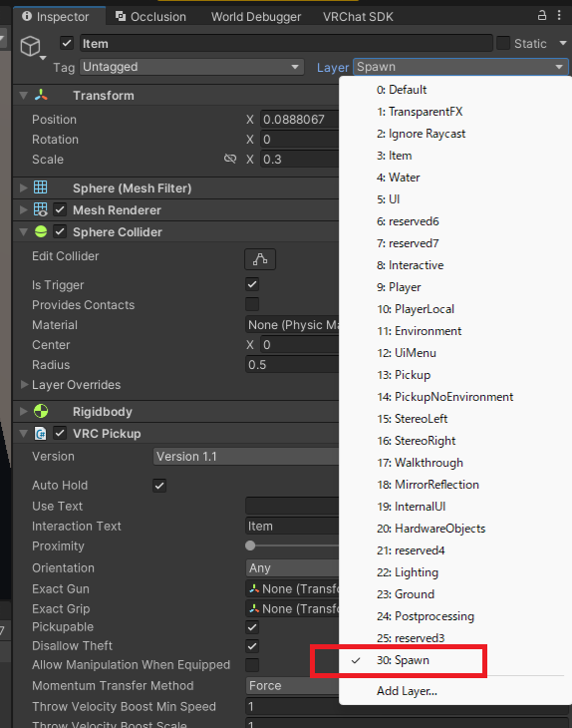Click the VRC Pickup script icon

(41, 434)
